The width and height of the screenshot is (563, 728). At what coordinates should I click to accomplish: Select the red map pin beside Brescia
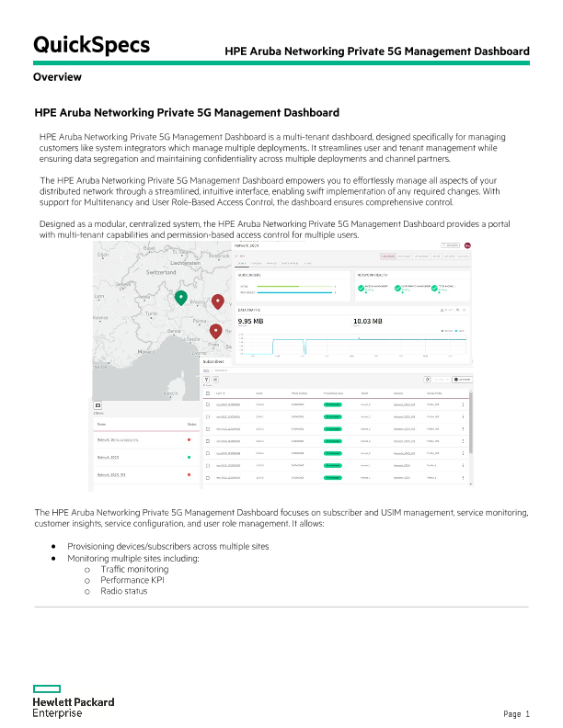tap(218, 301)
